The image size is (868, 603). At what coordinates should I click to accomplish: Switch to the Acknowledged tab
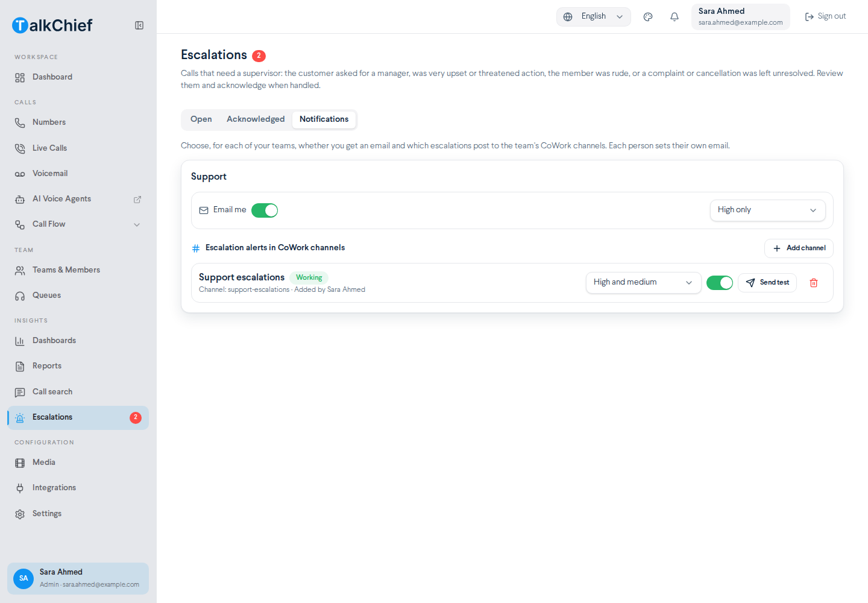256,119
